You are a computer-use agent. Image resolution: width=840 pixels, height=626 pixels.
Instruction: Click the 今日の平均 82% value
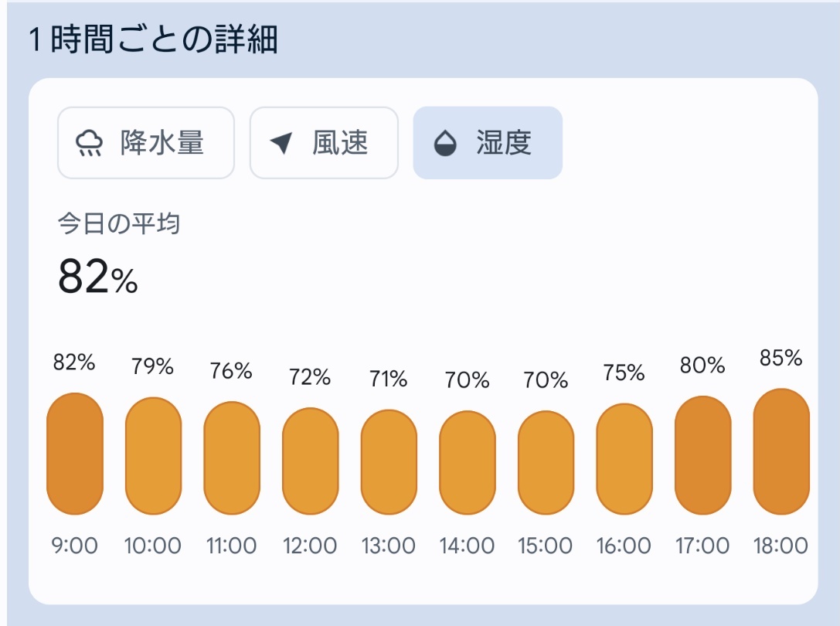[x=98, y=277]
